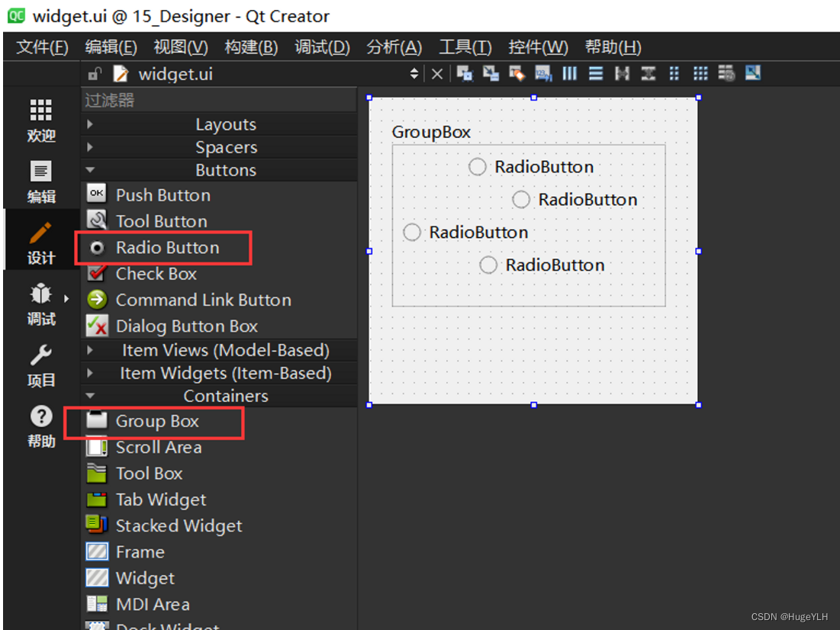Open the 编辑(E) menu
Screen dimensions: 840x630
[111, 47]
